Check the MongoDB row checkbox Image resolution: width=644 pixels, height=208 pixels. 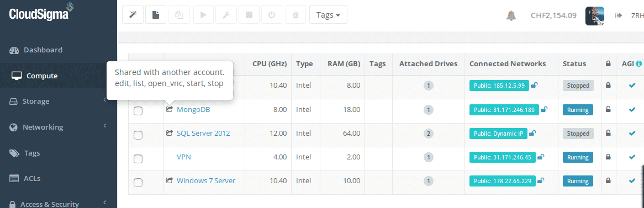click(x=139, y=111)
